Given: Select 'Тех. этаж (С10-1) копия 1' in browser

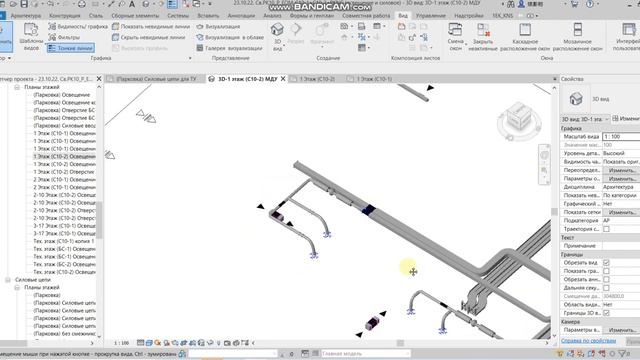Looking at the screenshot, I should pyautogui.click(x=64, y=241).
